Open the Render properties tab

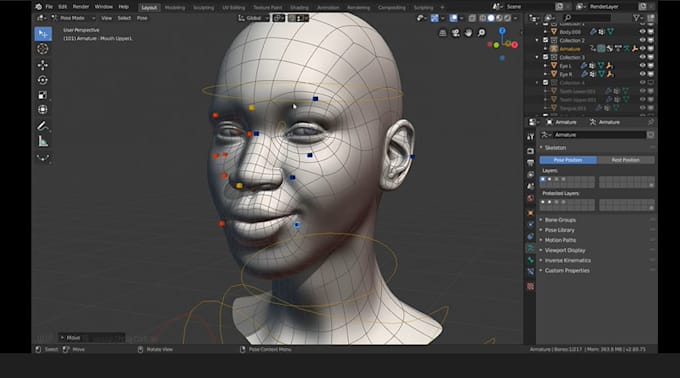pos(530,151)
